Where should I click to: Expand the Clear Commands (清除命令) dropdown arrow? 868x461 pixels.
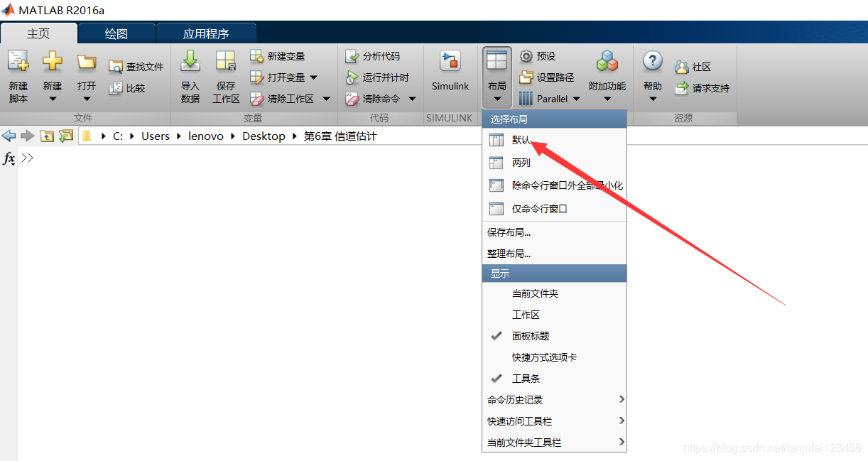[412, 99]
